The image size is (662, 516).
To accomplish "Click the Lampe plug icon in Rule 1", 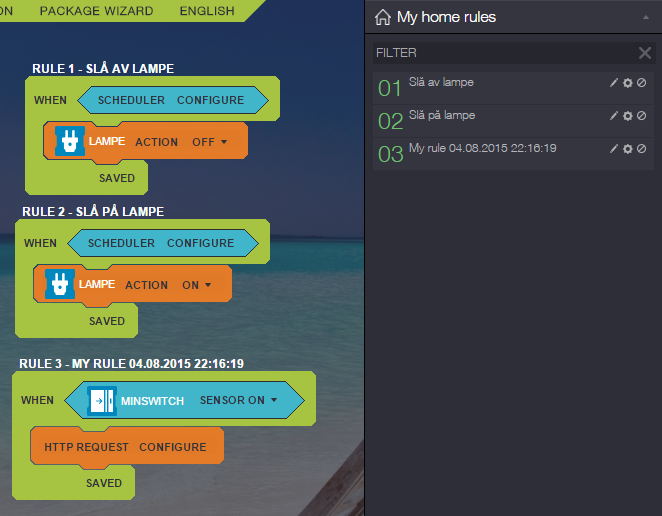I will 69,142.
